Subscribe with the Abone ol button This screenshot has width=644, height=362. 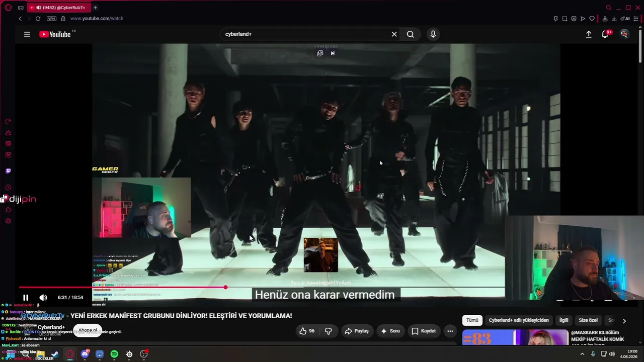click(88, 330)
